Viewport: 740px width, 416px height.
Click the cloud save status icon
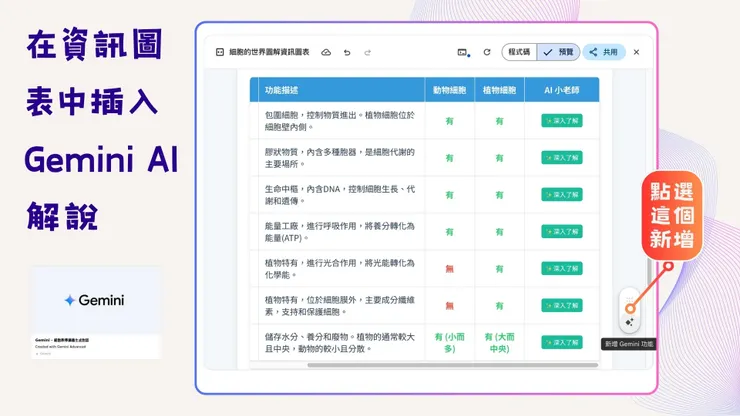(326, 52)
